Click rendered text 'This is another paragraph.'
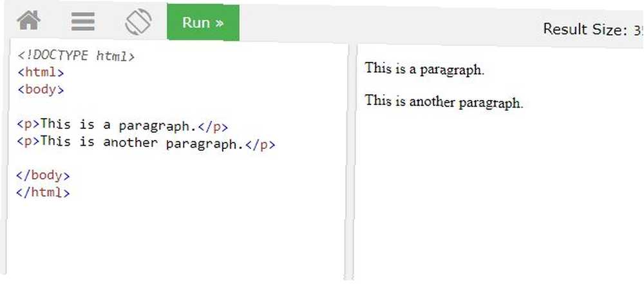This screenshot has height=287, width=644. 444,101
